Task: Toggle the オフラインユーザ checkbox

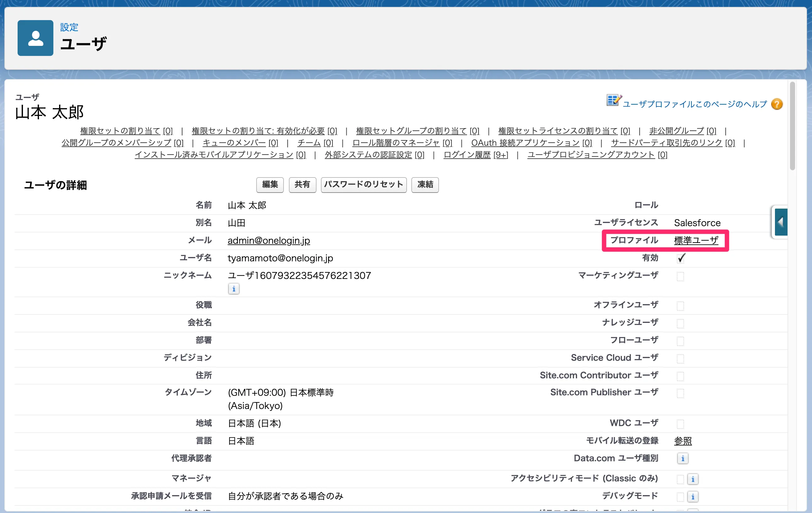Action: (680, 306)
